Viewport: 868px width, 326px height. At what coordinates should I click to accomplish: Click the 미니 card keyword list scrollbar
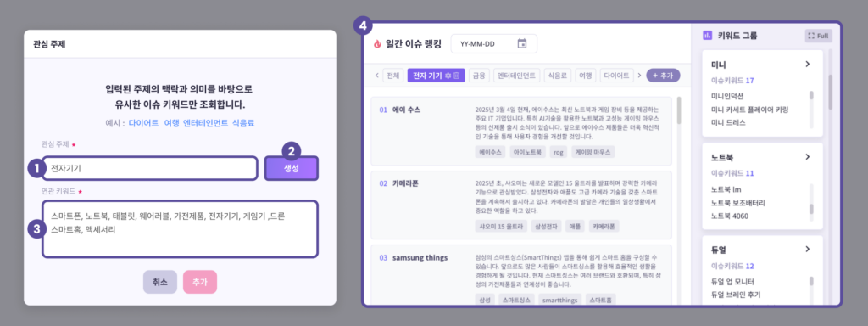click(811, 96)
